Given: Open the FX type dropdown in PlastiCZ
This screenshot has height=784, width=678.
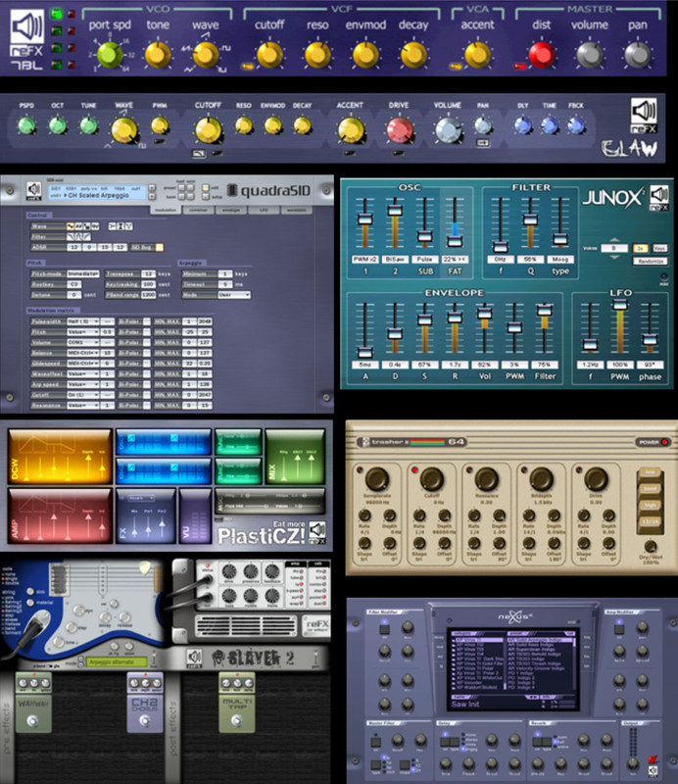Looking at the screenshot, I should click(x=141, y=498).
